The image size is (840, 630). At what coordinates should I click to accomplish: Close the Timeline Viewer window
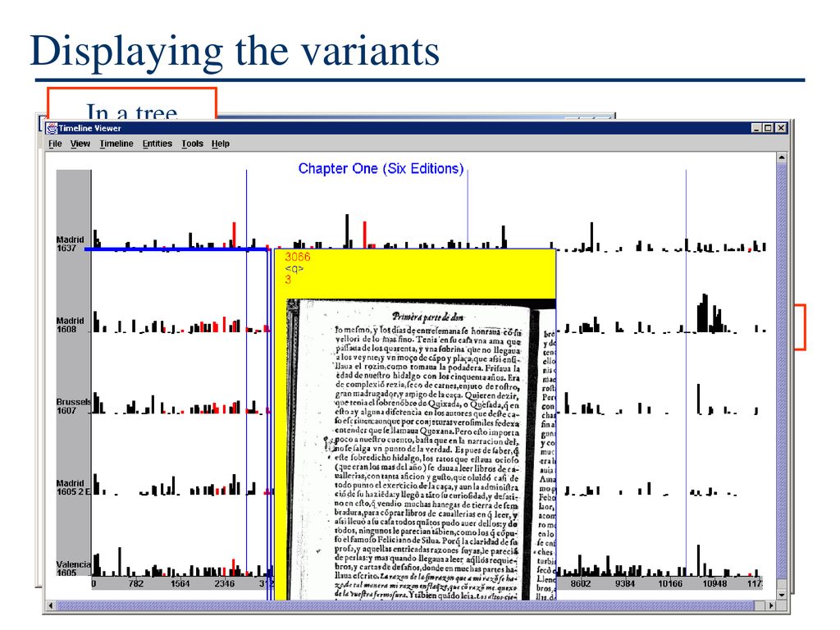click(781, 128)
